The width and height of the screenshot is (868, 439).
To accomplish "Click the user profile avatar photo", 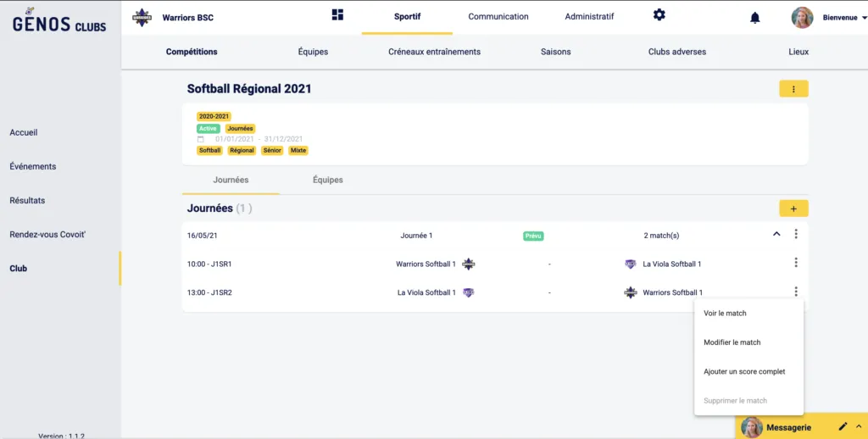I will tap(802, 18).
